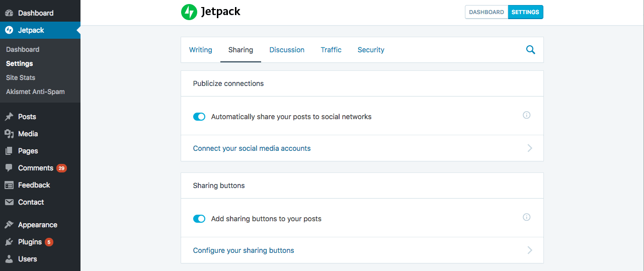
Task: Click the SETTINGS button in header
Action: [525, 12]
